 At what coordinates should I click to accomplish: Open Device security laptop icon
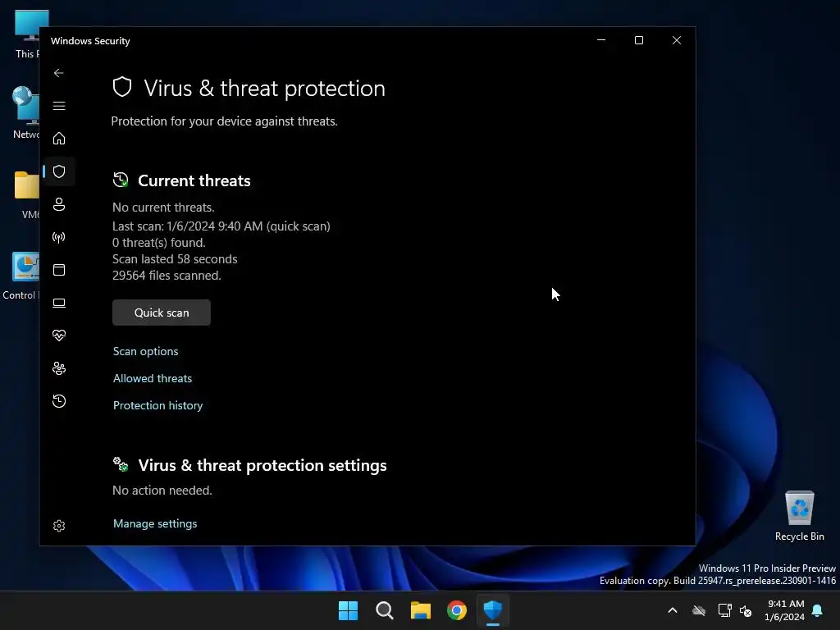click(x=59, y=303)
